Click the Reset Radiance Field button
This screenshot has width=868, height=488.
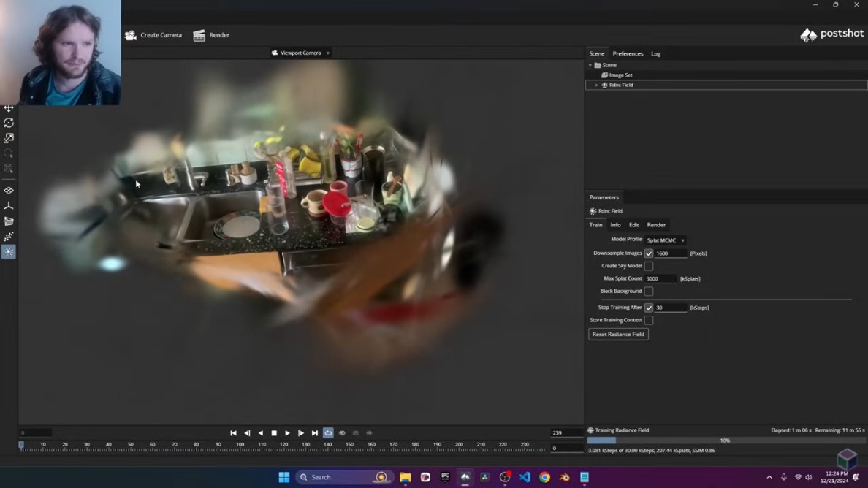tap(618, 335)
